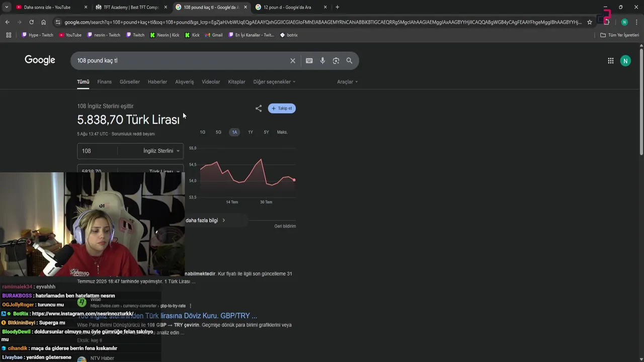
Task: Bookmark this page with the star
Action: pyautogui.click(x=590, y=22)
